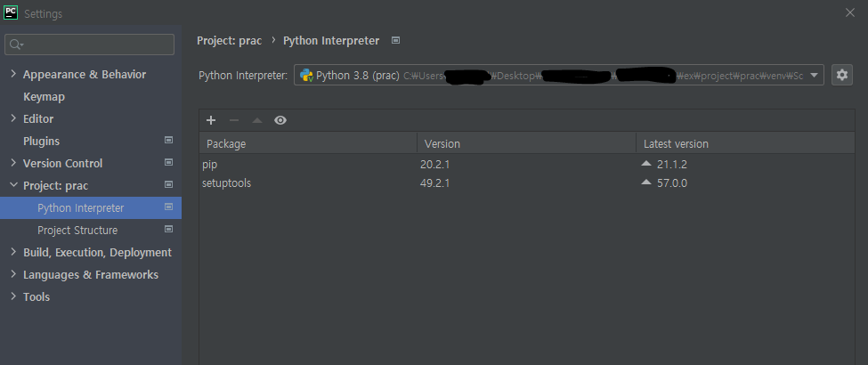868x365 pixels.
Task: Open the interpreter gear settings icon
Action: [x=841, y=76]
